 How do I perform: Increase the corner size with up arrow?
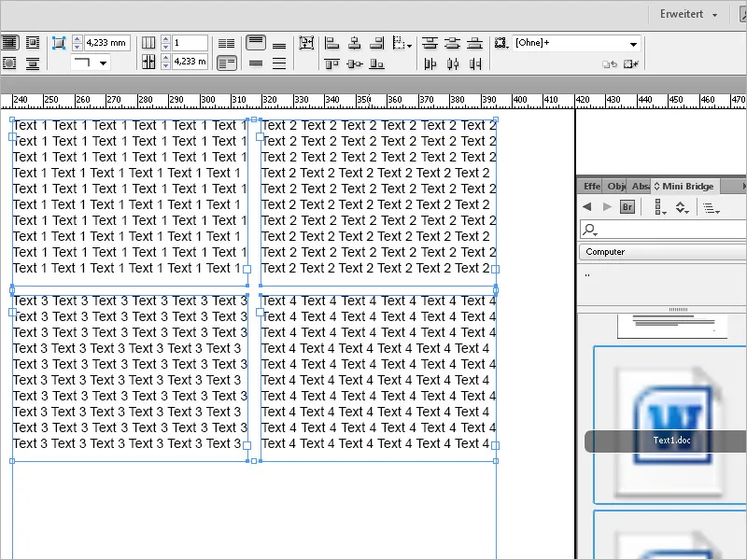(x=78, y=39)
